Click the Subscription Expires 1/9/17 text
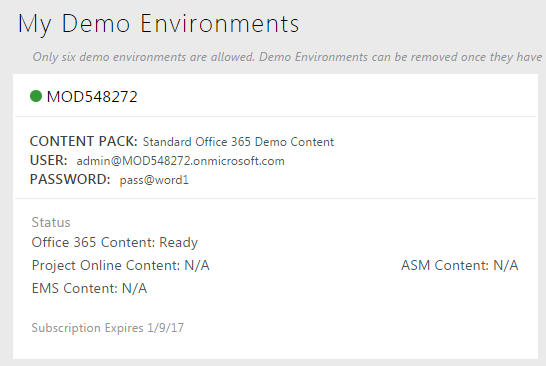546x366 pixels. (x=108, y=328)
